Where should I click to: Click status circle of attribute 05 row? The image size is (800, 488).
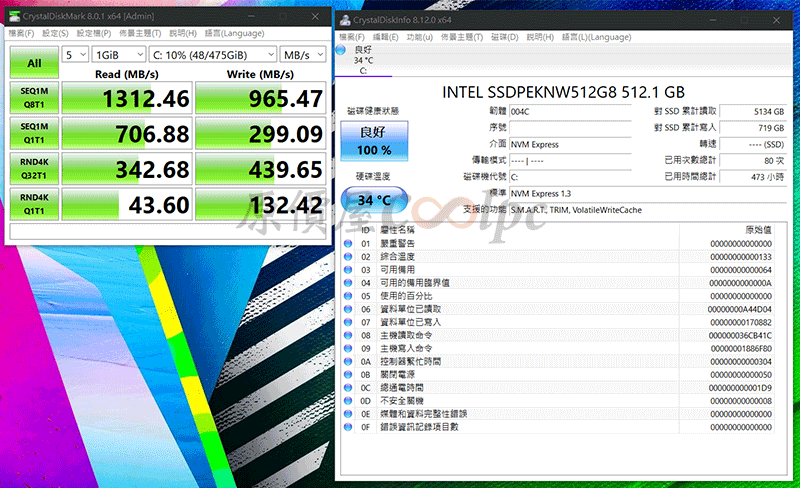[348, 296]
